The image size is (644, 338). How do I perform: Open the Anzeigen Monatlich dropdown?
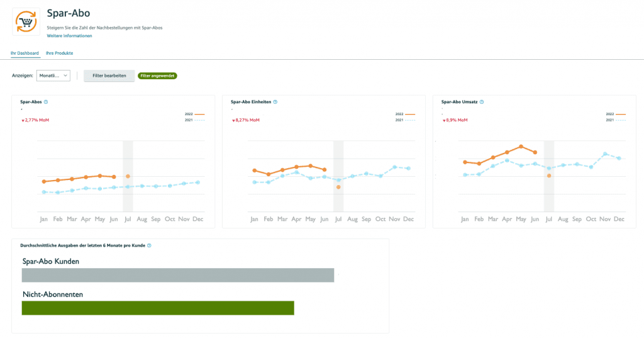coord(53,76)
